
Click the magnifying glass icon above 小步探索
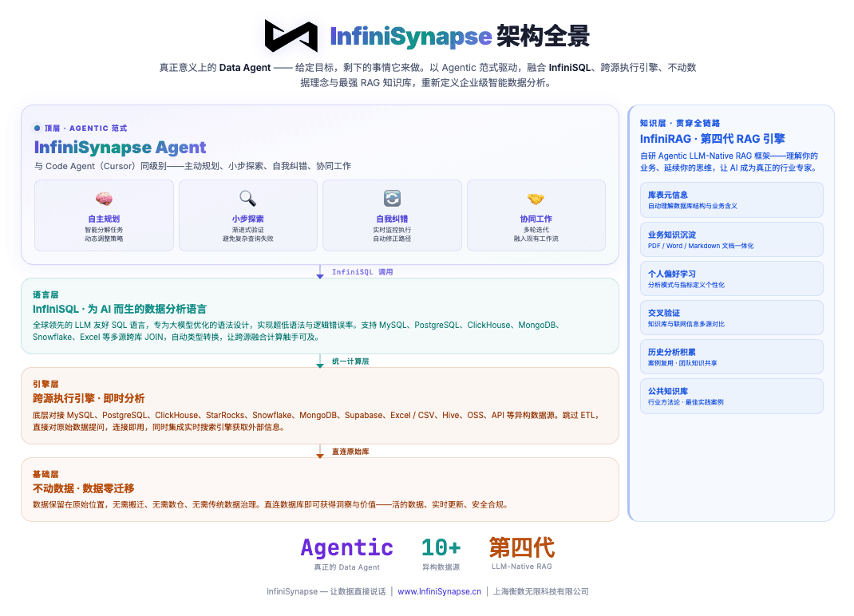point(247,198)
